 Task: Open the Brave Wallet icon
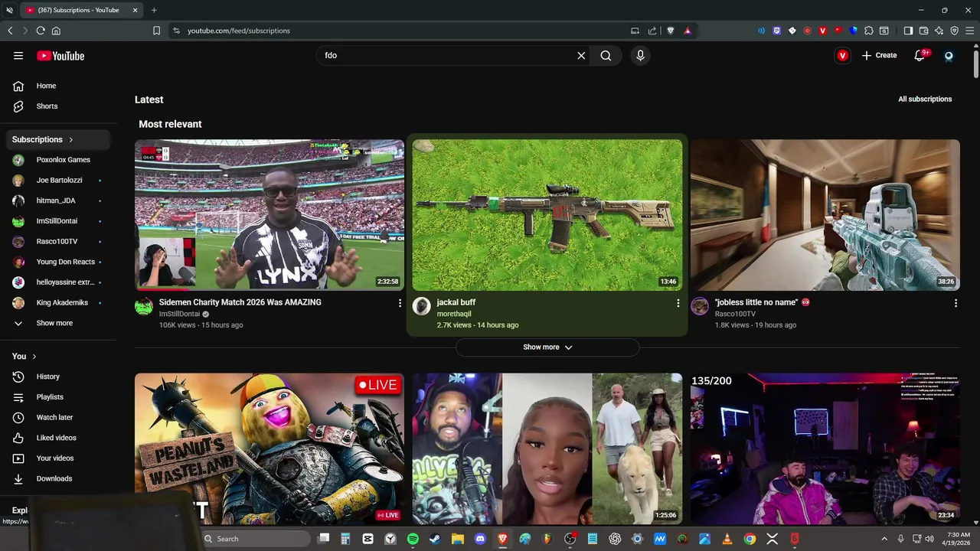[x=923, y=31]
